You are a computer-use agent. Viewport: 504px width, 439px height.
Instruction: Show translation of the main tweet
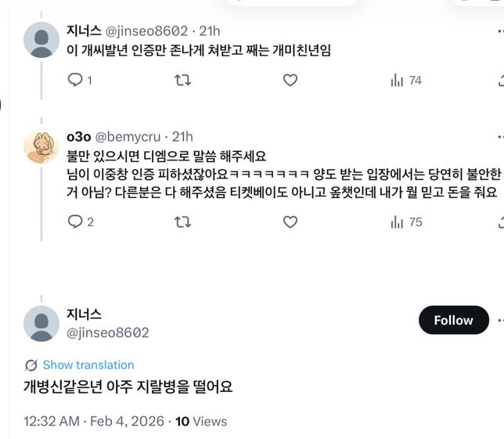coord(88,365)
